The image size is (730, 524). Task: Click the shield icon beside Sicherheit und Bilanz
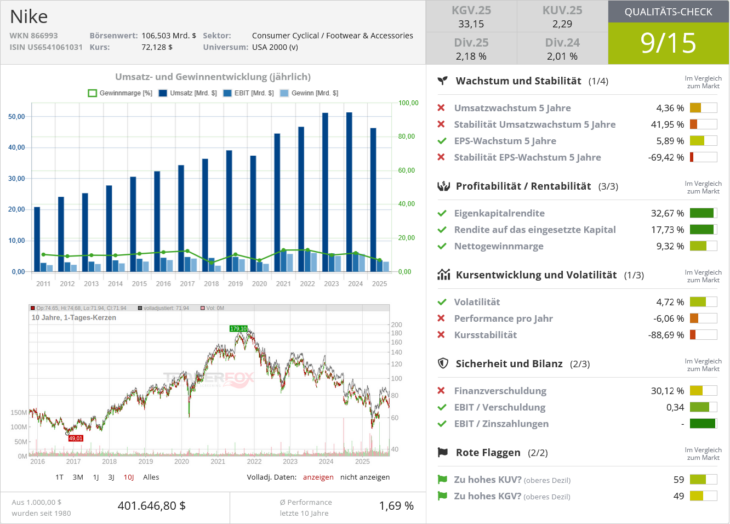coord(442,364)
